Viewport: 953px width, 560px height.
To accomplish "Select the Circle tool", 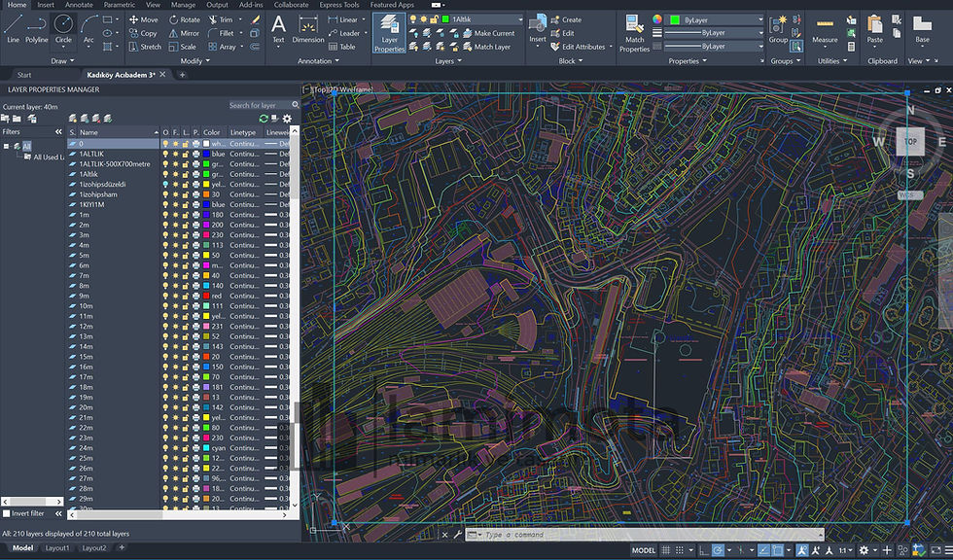I will click(63, 29).
